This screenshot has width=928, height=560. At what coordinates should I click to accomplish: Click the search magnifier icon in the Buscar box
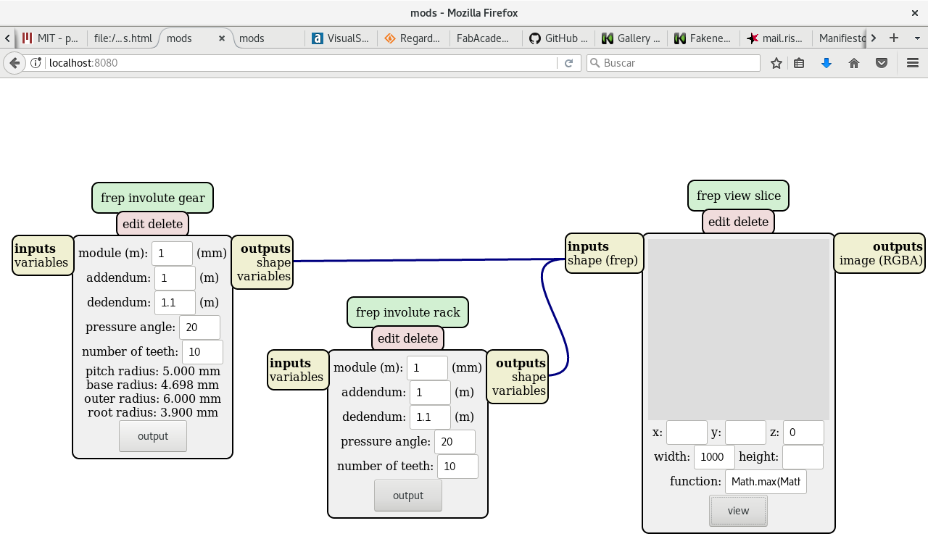coord(594,63)
